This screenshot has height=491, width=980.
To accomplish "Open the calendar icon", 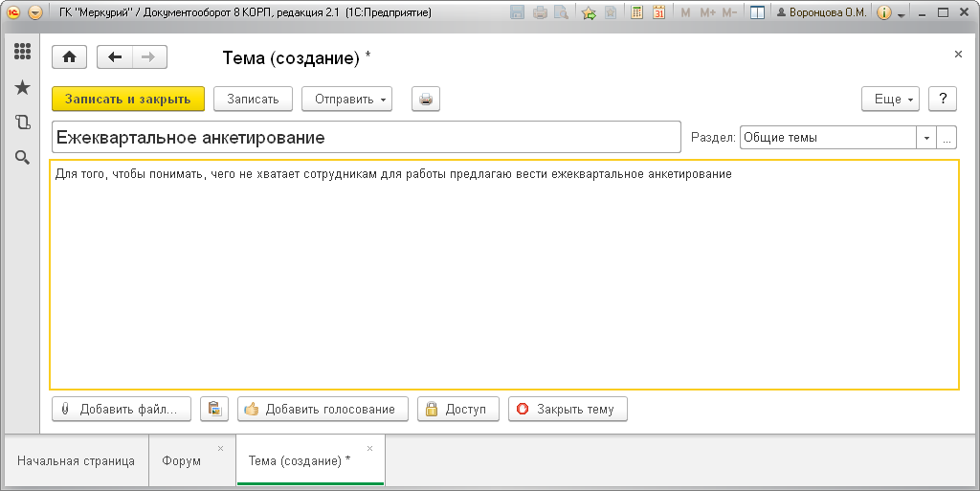I will [x=658, y=12].
